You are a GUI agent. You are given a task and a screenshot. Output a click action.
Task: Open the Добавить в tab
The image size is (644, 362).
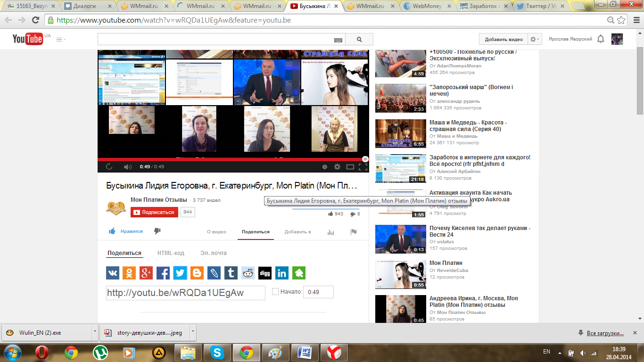click(298, 232)
